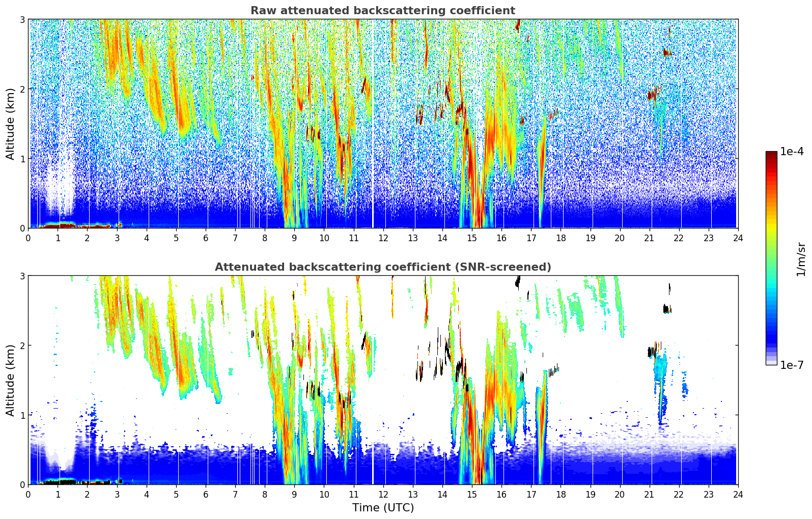Click altitude tick '1' on raw plot

(22, 159)
